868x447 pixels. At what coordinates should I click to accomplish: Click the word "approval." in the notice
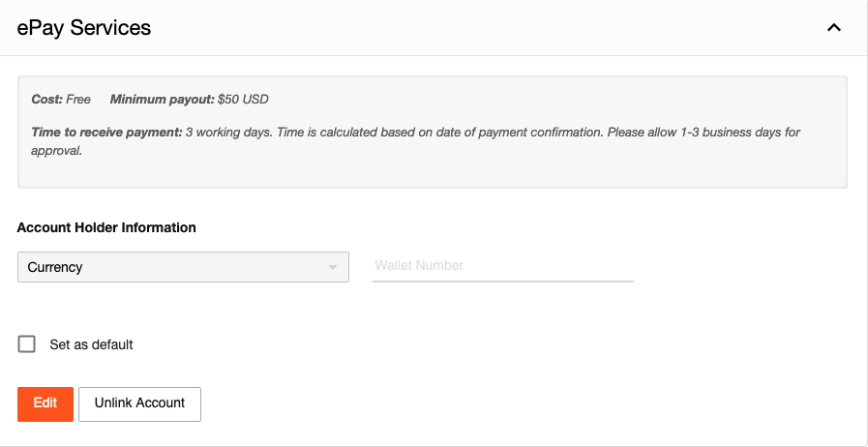click(x=56, y=151)
